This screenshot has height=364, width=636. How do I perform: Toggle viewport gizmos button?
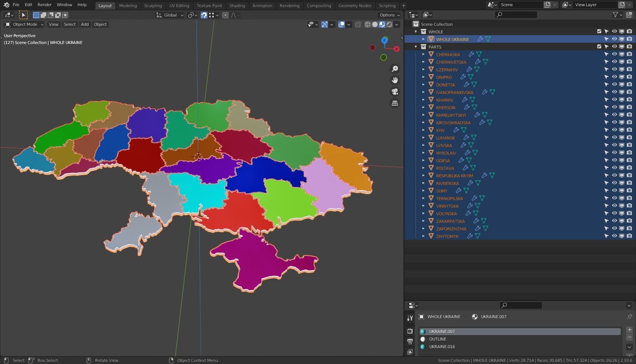(324, 24)
